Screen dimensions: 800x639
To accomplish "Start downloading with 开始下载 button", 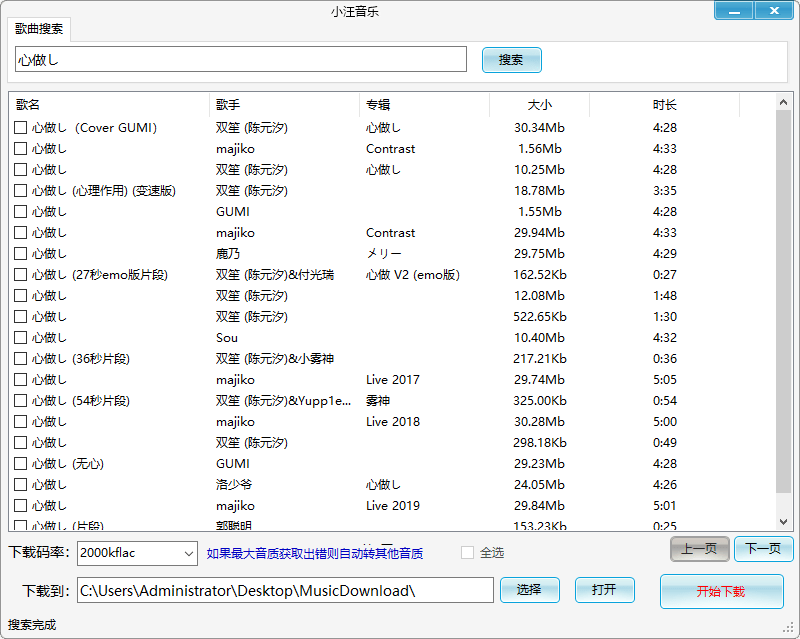I will pos(721,591).
